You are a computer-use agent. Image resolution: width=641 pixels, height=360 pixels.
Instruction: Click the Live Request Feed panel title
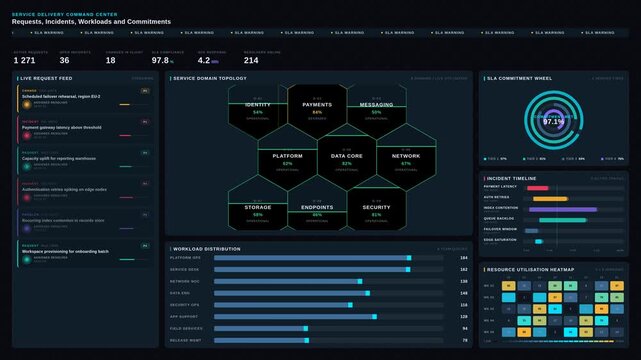click(x=46, y=78)
